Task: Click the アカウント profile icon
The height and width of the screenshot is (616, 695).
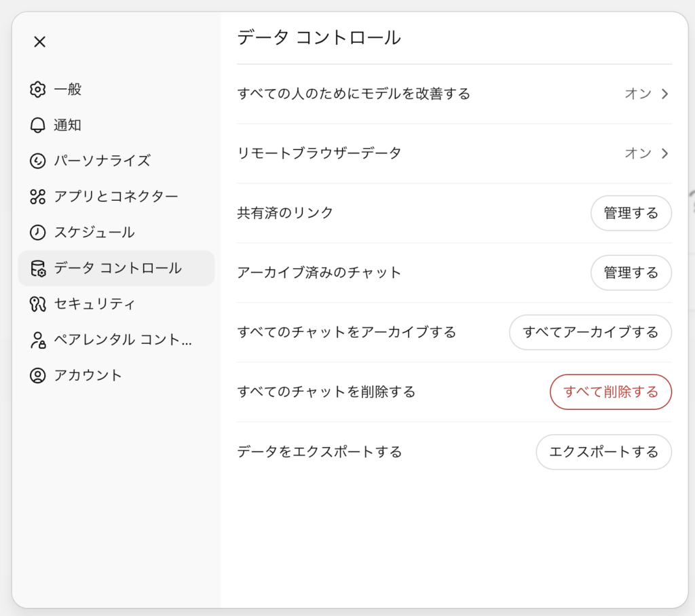Action: 38,375
